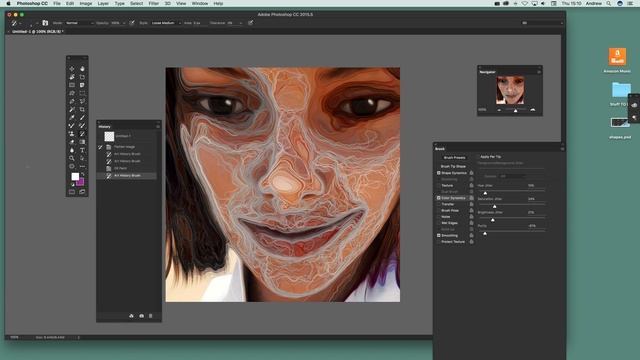Enable the Wet Edges checkbox
Viewport: 640px width, 360px height.
pyautogui.click(x=439, y=223)
